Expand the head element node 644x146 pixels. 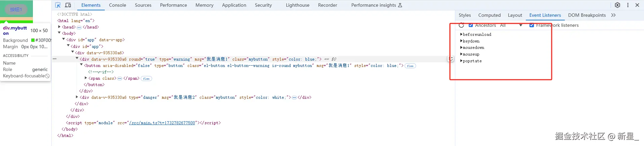[x=59, y=27]
